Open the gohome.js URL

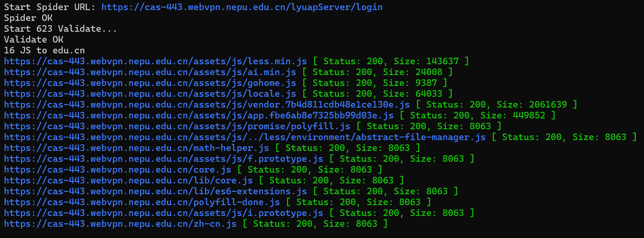(x=150, y=83)
